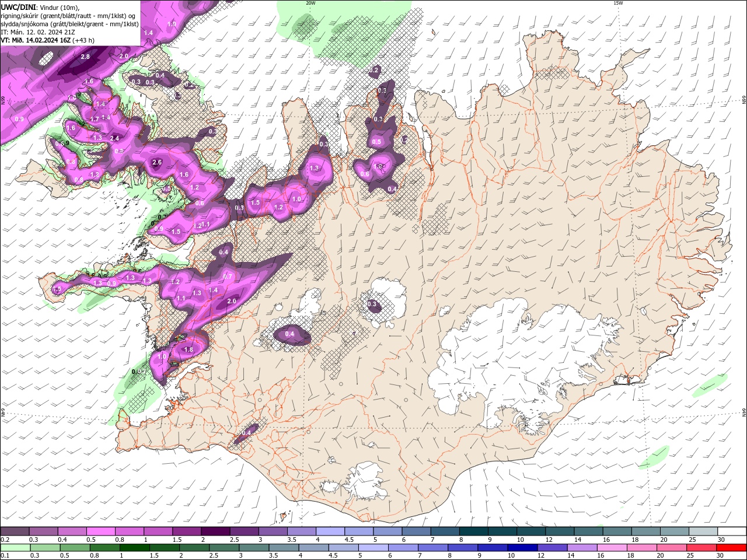Select the 1.5 purple swatch in upper legend row
Image resolution: width=747 pixels, height=560 pixels.
[x=187, y=531]
